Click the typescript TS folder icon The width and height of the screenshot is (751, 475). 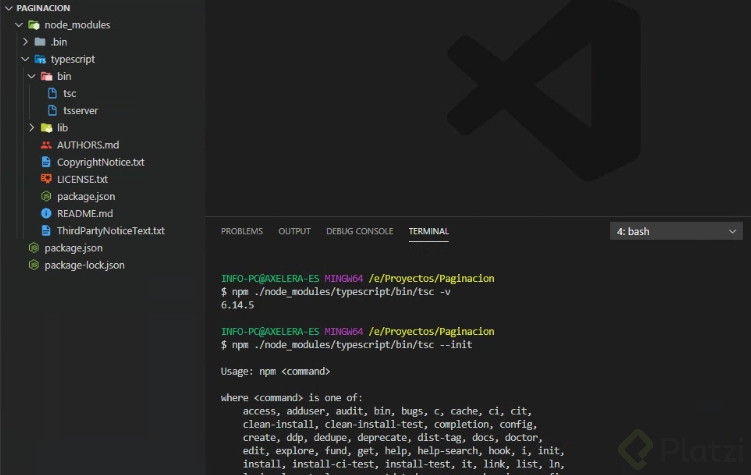coord(40,59)
